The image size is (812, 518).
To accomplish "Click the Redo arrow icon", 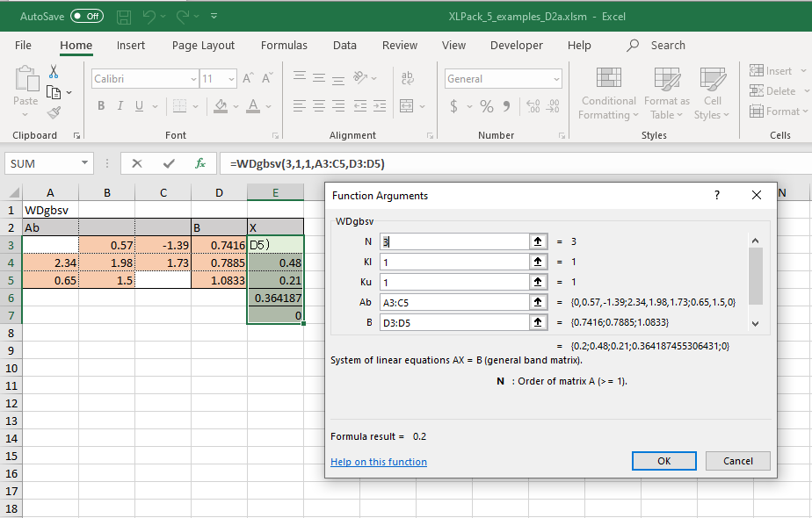I will click(182, 17).
